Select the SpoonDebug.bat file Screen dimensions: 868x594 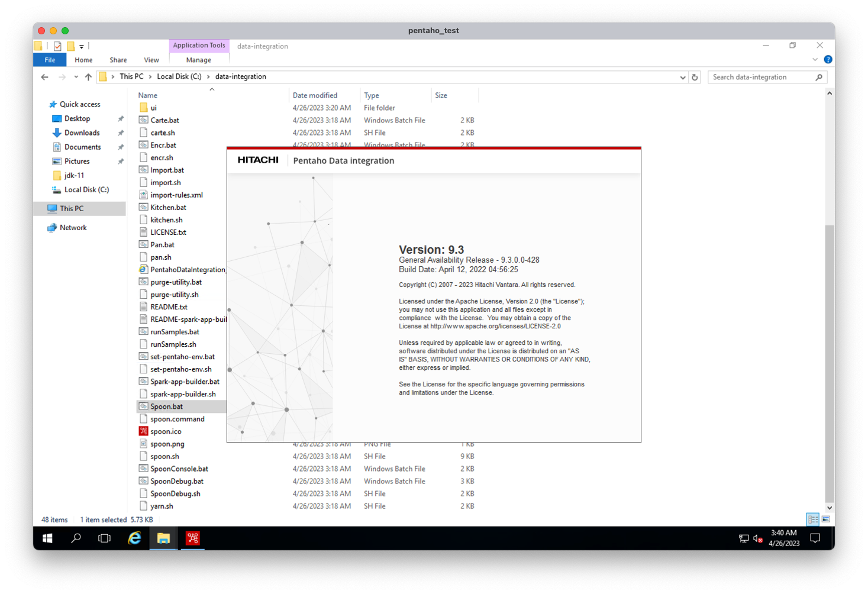pos(176,481)
